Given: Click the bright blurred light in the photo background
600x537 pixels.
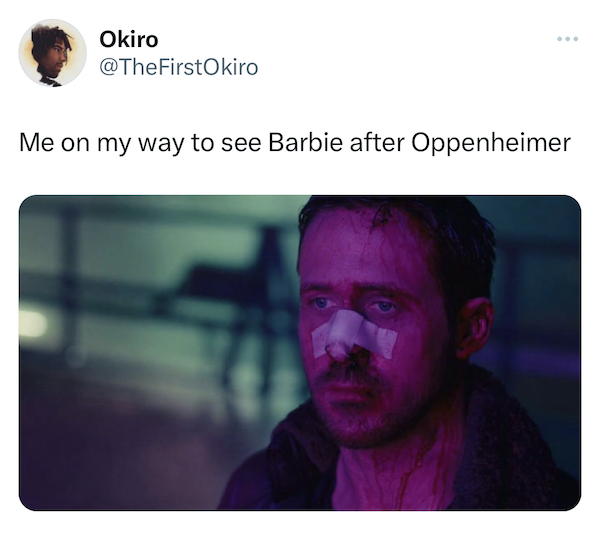Looking at the screenshot, I should coord(32,323).
